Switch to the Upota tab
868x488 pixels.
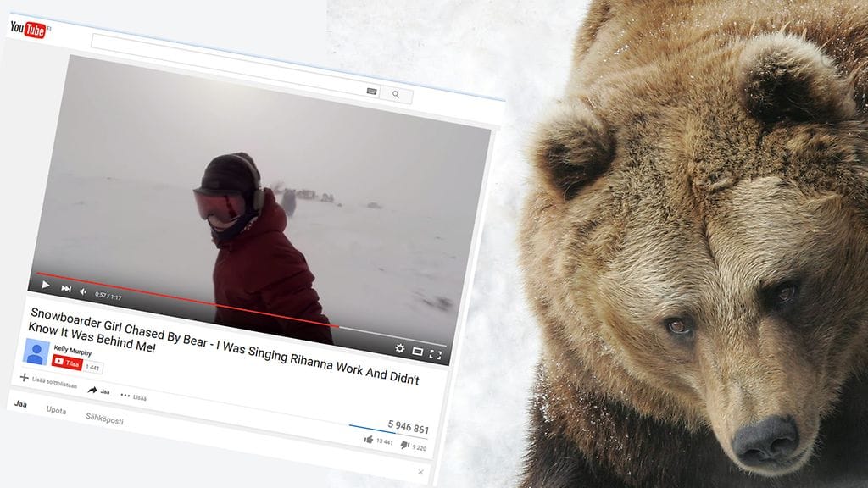(56, 410)
